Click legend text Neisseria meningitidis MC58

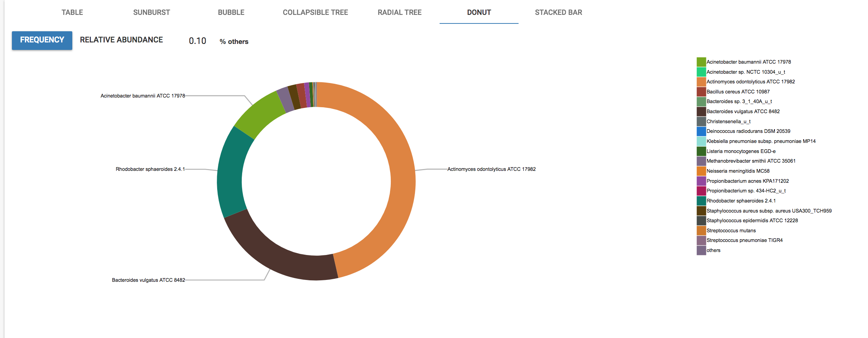tap(738, 171)
